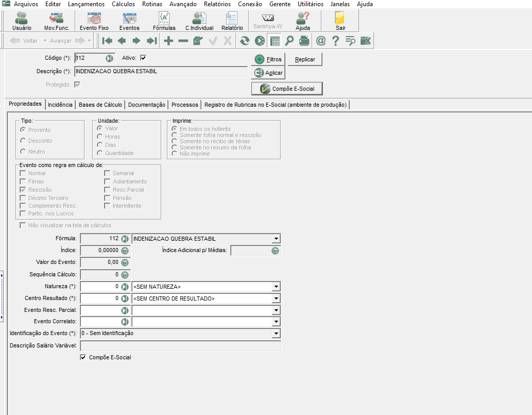532x415 pixels.
Task: Open lookup icon beside Natureza code
Action: click(125, 287)
